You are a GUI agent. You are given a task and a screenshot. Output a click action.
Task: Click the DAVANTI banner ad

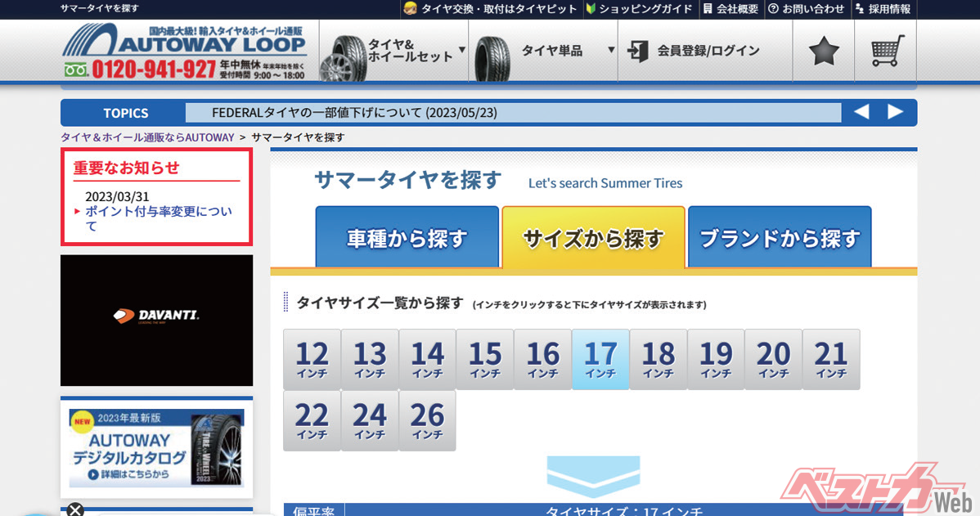pyautogui.click(x=156, y=320)
